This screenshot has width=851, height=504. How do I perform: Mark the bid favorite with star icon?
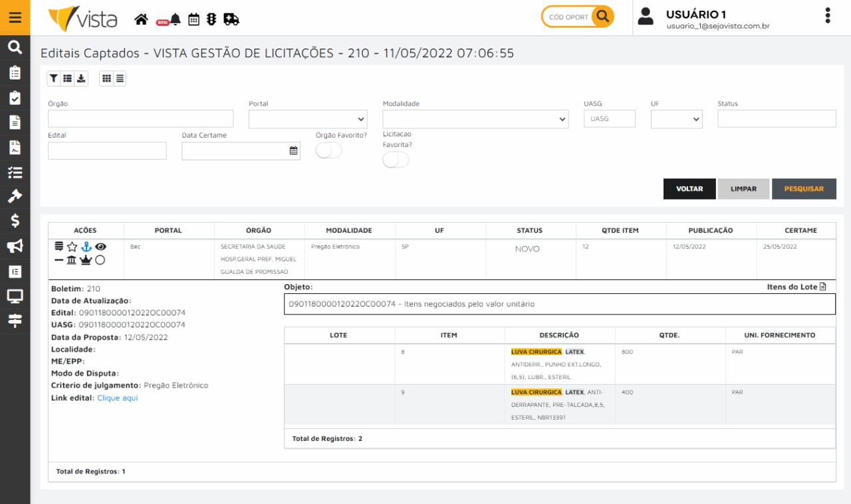pyautogui.click(x=72, y=247)
